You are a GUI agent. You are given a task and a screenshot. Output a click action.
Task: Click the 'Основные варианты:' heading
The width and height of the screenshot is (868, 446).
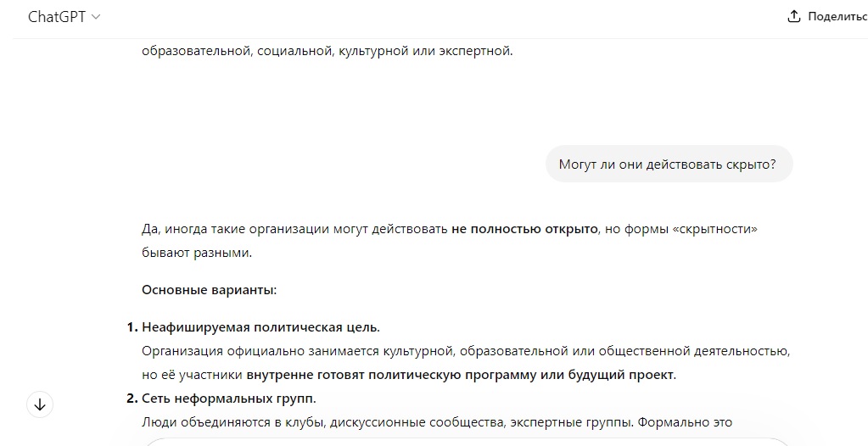(x=210, y=290)
